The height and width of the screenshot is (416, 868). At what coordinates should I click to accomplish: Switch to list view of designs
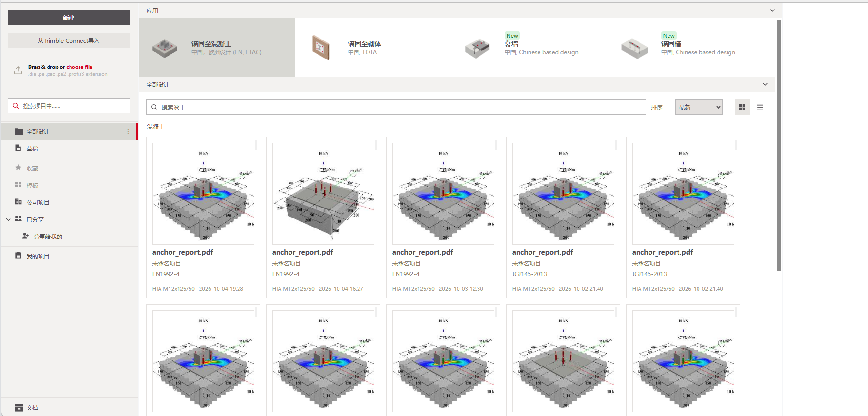coord(760,107)
